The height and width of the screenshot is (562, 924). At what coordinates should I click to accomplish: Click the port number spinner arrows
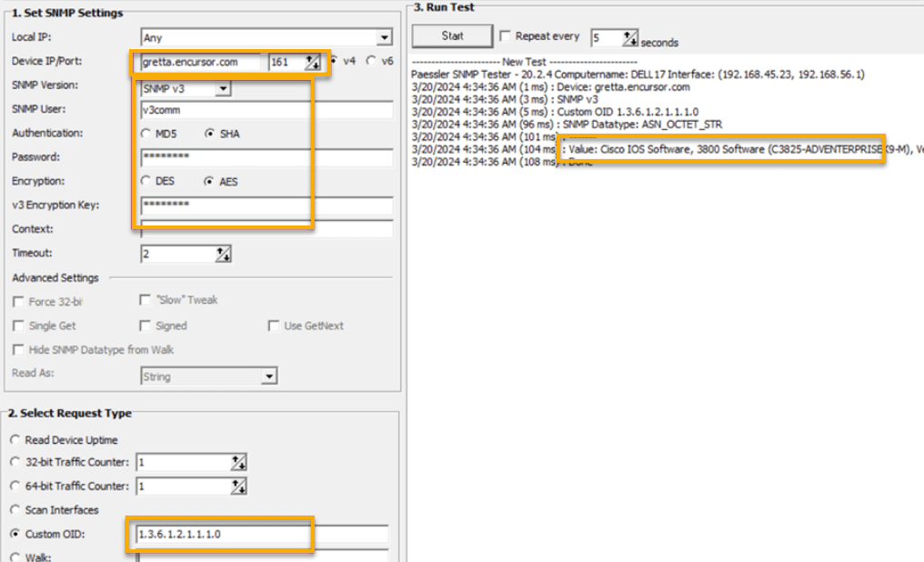tap(312, 63)
